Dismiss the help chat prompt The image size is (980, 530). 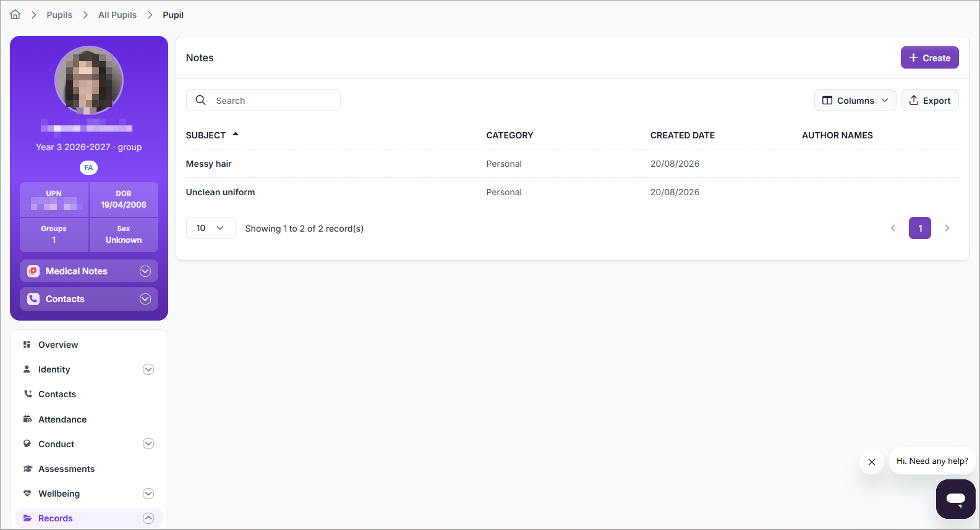[872, 462]
